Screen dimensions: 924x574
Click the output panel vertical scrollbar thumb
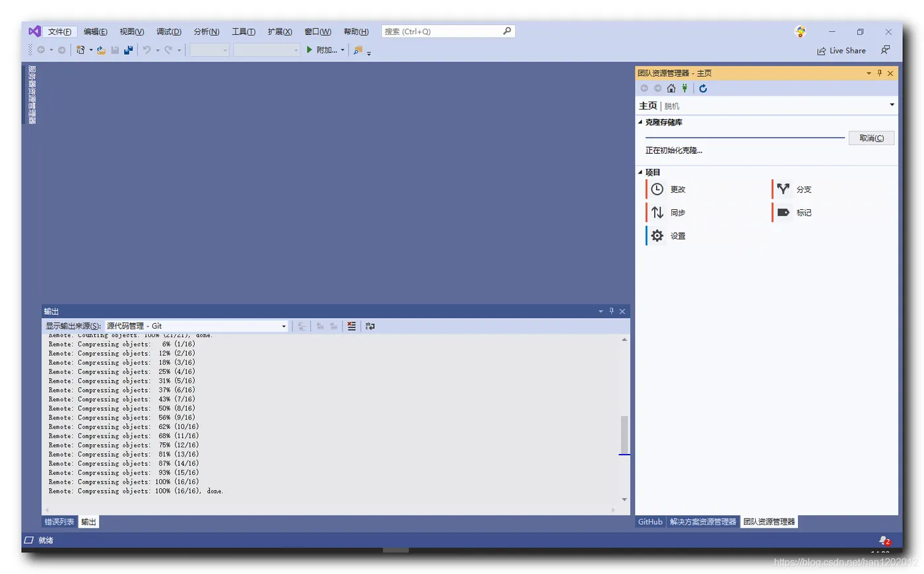coord(624,435)
